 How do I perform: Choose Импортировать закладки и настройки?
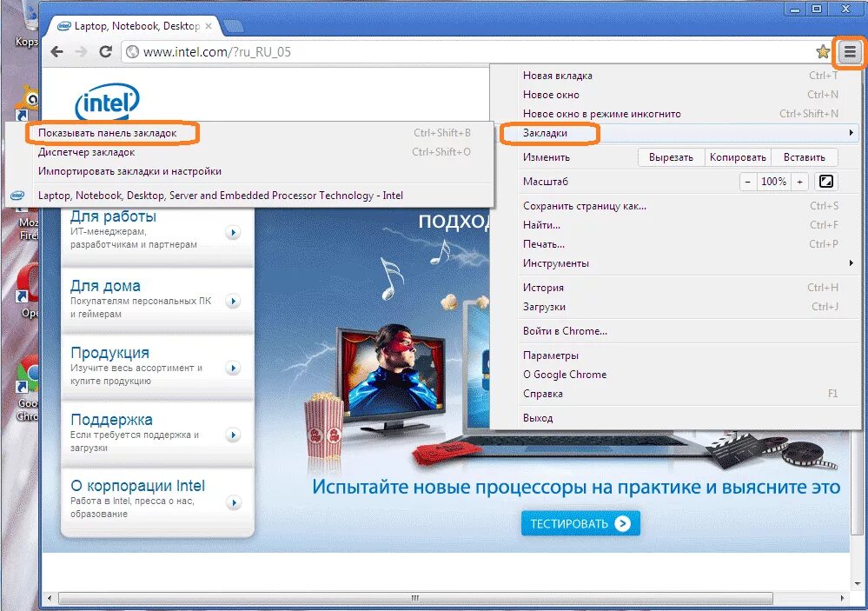click(x=249, y=171)
